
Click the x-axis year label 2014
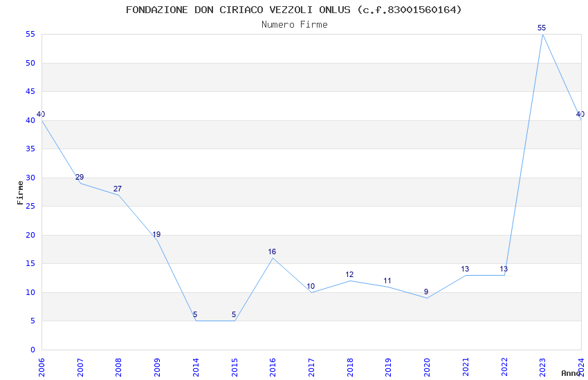[x=196, y=367]
